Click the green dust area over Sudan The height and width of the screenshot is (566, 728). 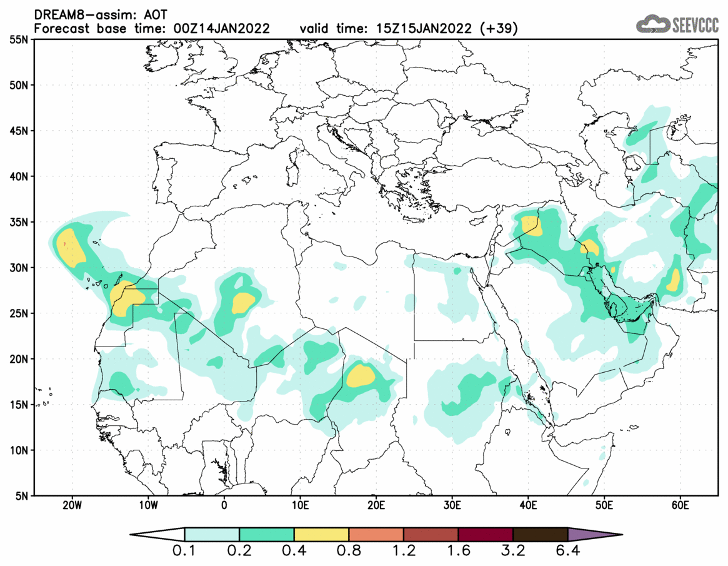tap(469, 393)
